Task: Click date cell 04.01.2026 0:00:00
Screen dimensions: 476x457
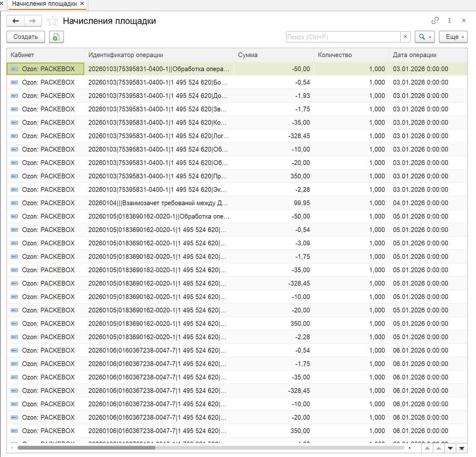Action: tap(428, 203)
